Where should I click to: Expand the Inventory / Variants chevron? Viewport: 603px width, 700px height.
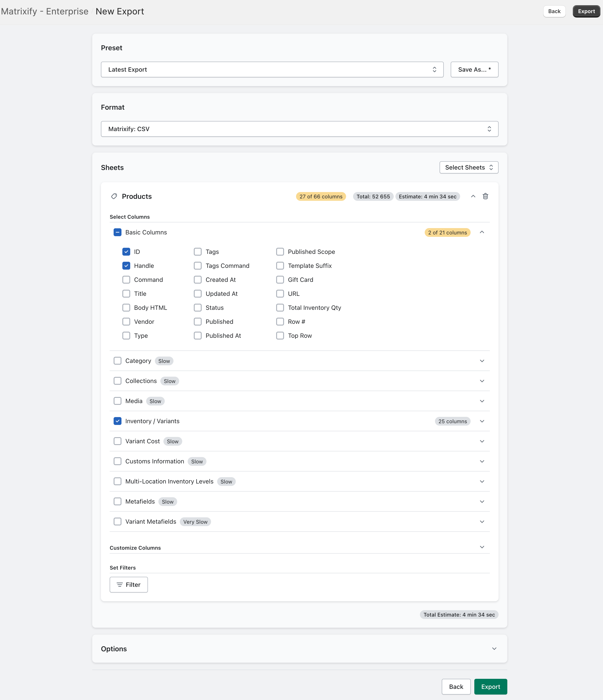[482, 421]
